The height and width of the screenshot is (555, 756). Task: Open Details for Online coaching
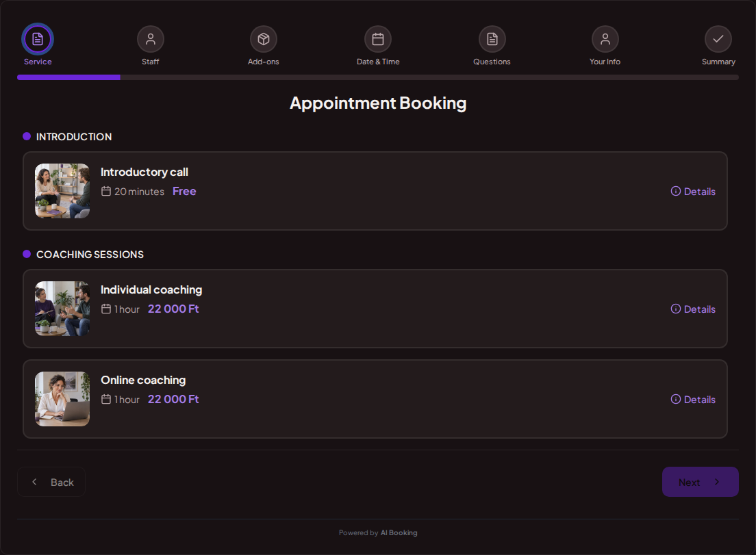pos(693,400)
